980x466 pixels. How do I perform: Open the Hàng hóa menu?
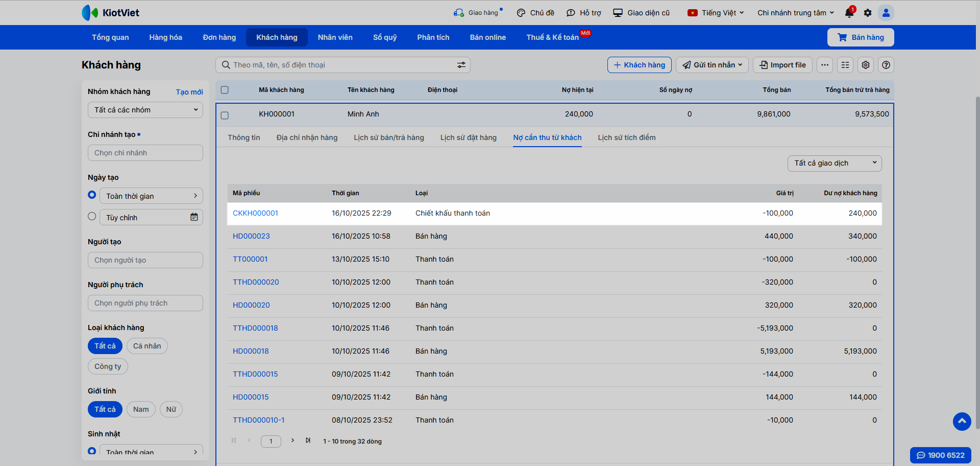[x=165, y=37]
